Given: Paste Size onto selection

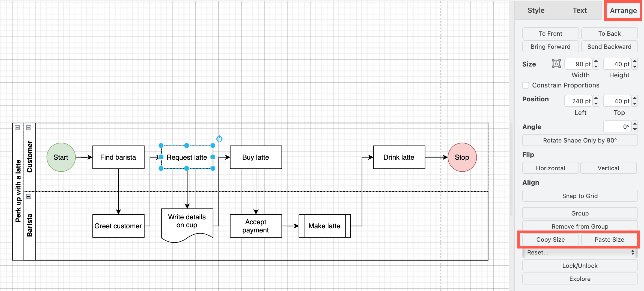Looking at the screenshot, I should (x=609, y=240).
